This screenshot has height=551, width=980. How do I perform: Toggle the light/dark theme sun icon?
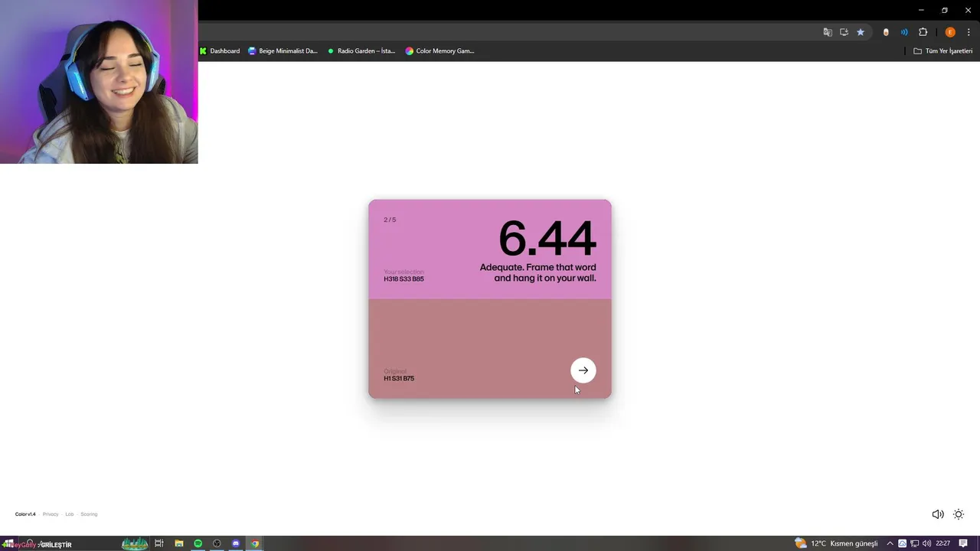coord(959,514)
